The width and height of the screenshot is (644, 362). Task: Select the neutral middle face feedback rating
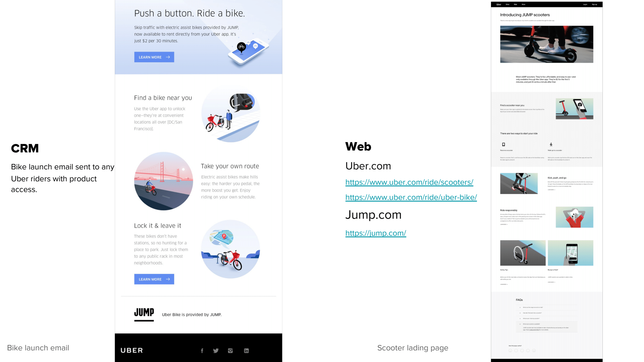(x=522, y=351)
